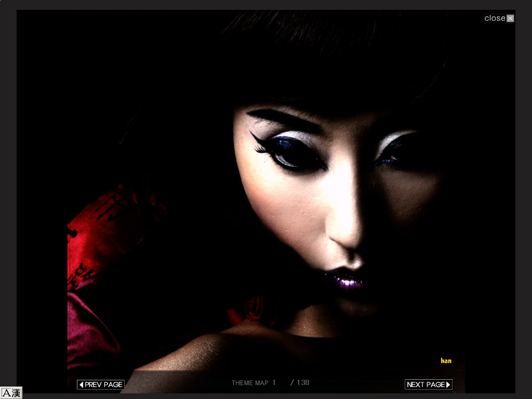This screenshot has width=532, height=399.
Task: Go to the PREV PAGE button
Action: [101, 384]
